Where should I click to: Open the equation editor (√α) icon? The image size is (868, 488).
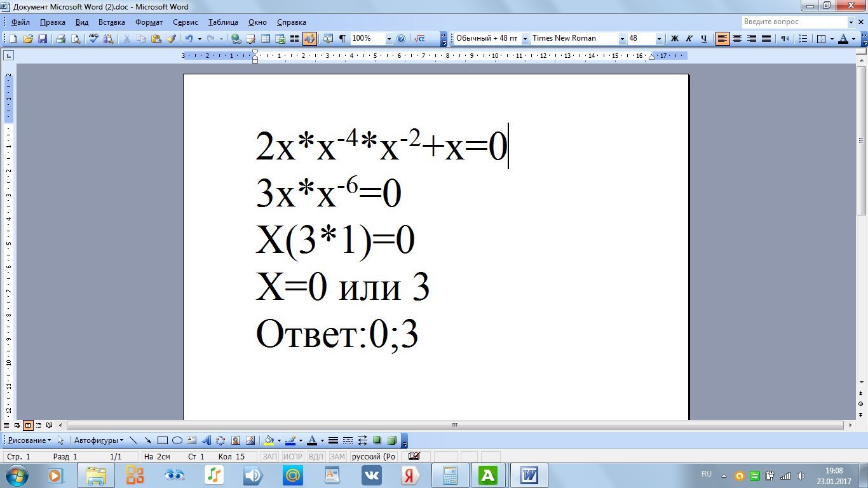click(419, 39)
